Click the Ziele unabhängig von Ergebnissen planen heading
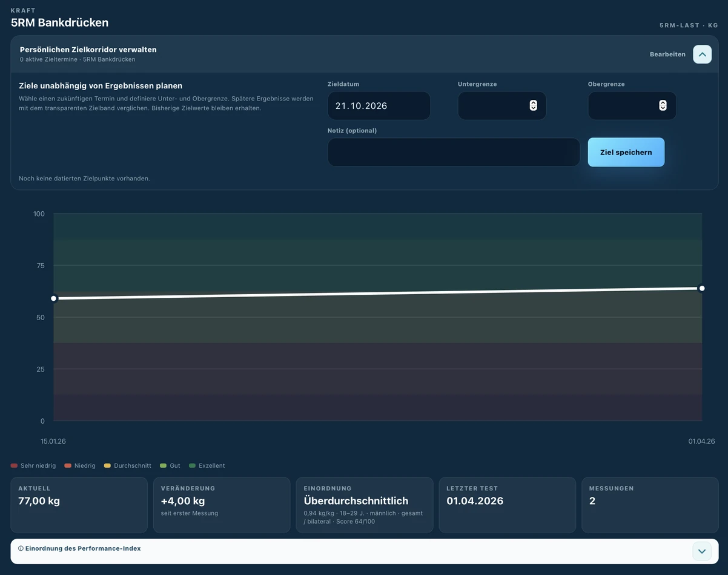 tap(101, 86)
